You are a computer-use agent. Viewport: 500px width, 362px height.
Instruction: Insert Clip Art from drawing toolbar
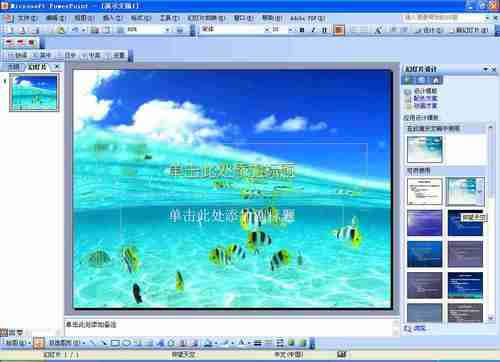pyautogui.click(x=183, y=343)
